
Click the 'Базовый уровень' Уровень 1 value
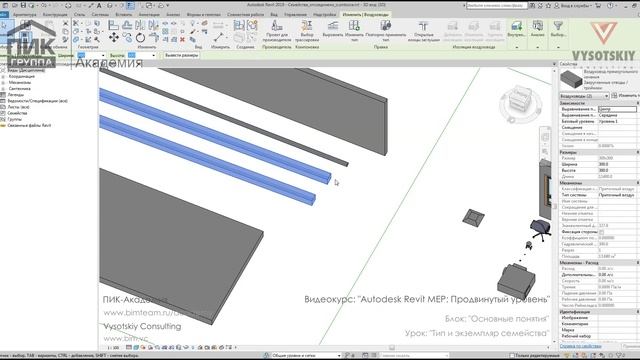(x=618, y=122)
